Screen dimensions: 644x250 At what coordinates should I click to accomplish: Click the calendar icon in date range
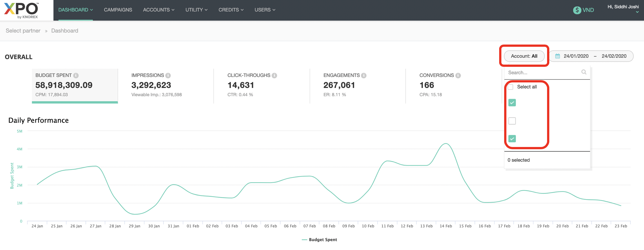coord(557,56)
